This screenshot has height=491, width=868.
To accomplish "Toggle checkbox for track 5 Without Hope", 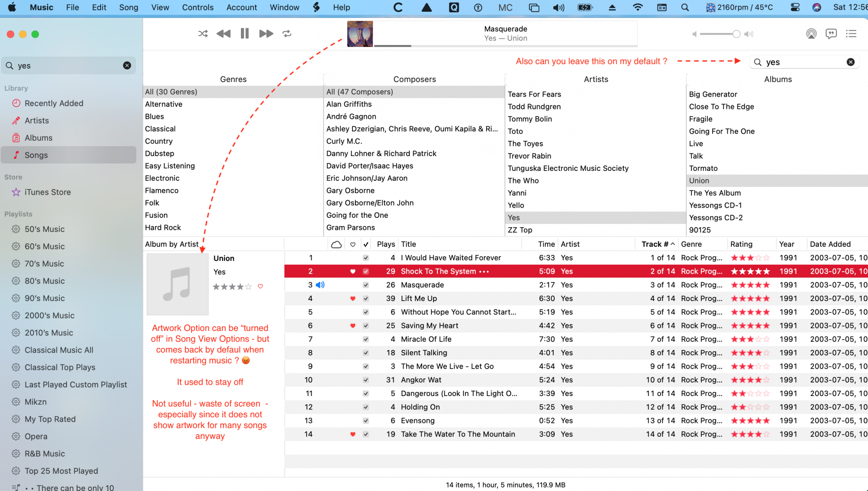I will coord(366,311).
